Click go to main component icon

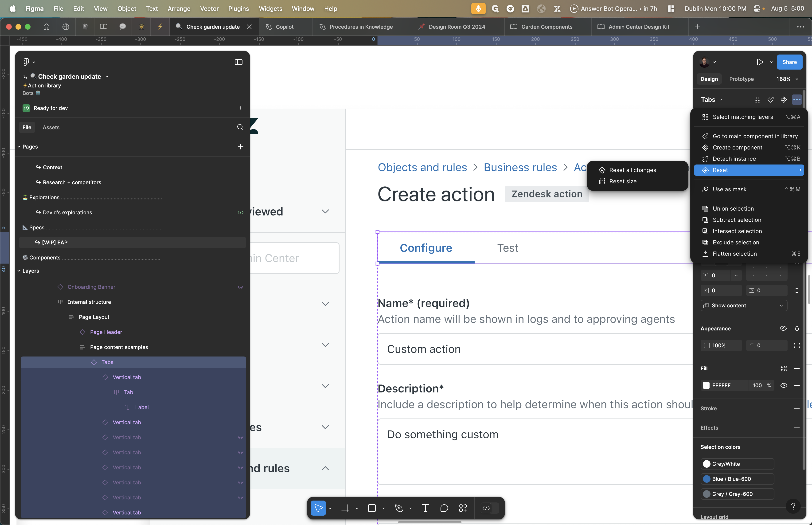pyautogui.click(x=770, y=100)
